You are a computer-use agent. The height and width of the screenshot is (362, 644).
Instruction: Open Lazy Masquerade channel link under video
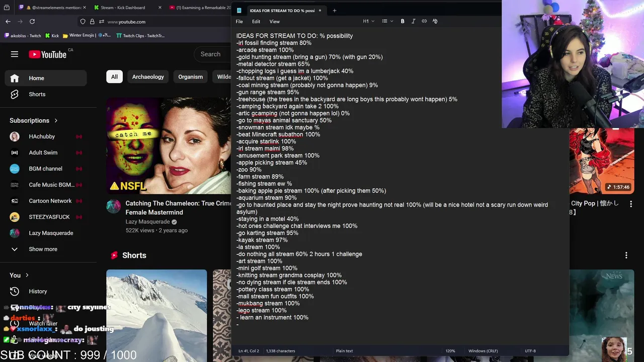coord(147,222)
